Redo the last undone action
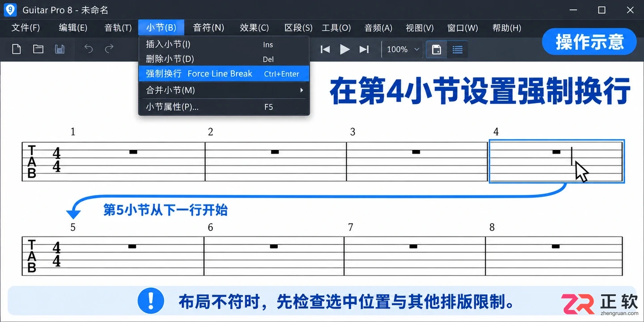The width and height of the screenshot is (644, 322). pos(109,49)
